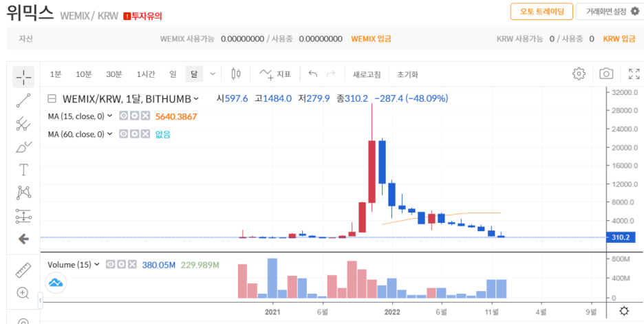Select the zoom in magnifier tool
This screenshot has width=644, height=324.
(x=23, y=293)
